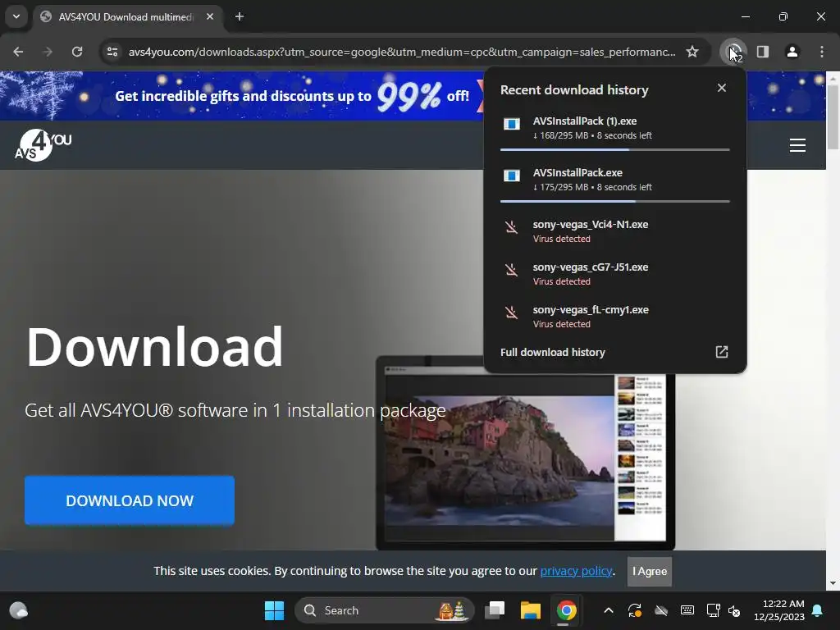Select the sony-vegas_cG7-J51.exe download entry
The height and width of the screenshot is (630, 840).
(615, 274)
